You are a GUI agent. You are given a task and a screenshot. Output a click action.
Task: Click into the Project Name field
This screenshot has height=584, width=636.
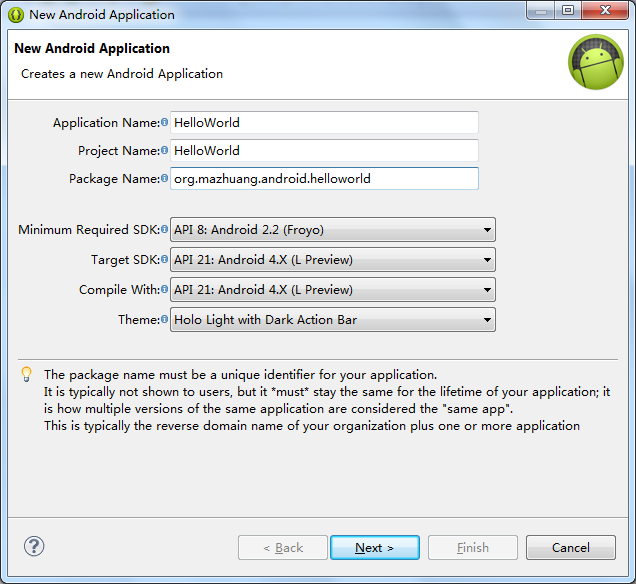coord(324,151)
